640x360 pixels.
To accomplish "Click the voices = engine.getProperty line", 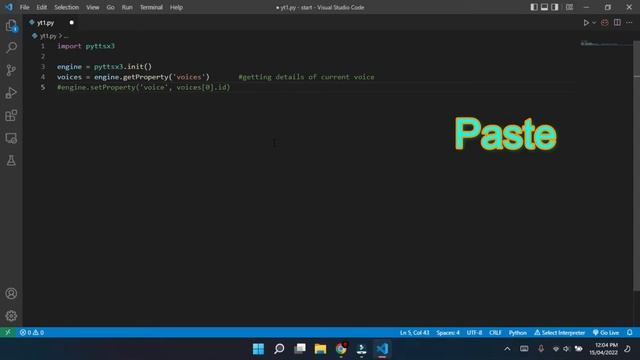I will point(133,77).
